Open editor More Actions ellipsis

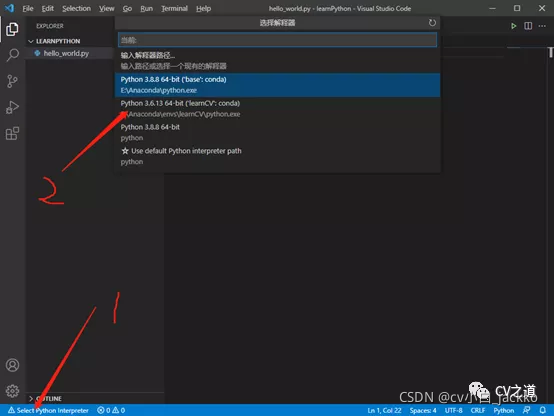click(x=542, y=26)
